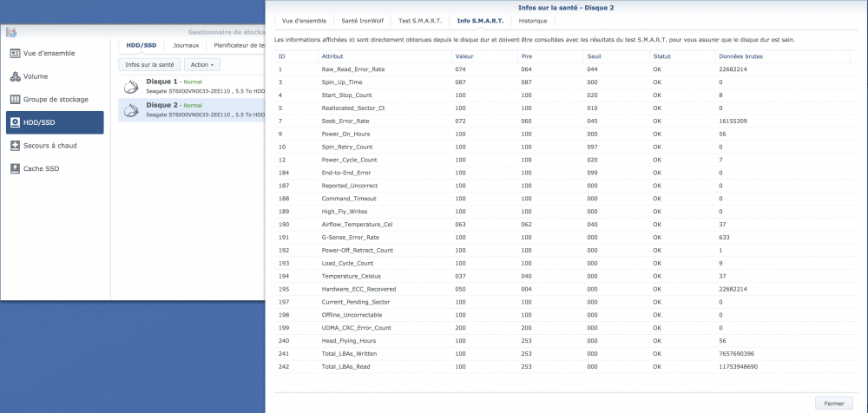Image resolution: width=868 pixels, height=413 pixels.
Task: Open Test S.M.A.R.T. tab
Action: pyautogui.click(x=419, y=21)
